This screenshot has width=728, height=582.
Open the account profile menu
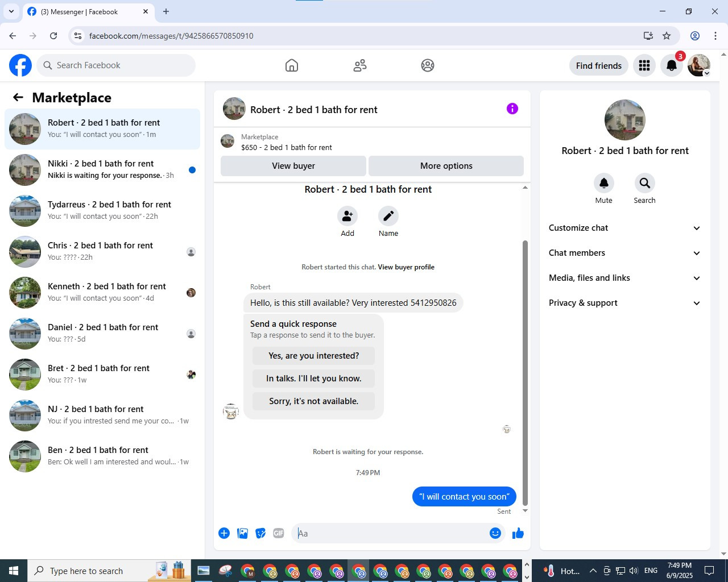[x=699, y=65]
